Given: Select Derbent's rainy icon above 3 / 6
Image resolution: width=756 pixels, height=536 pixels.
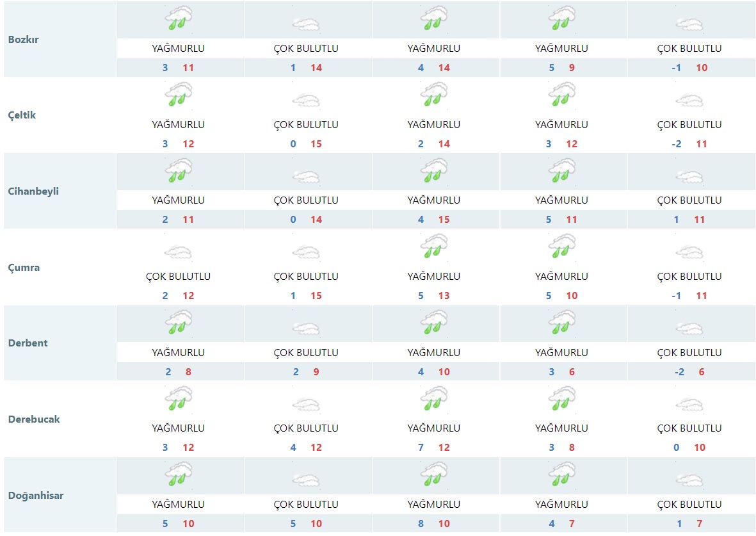Looking at the screenshot, I should click(562, 323).
